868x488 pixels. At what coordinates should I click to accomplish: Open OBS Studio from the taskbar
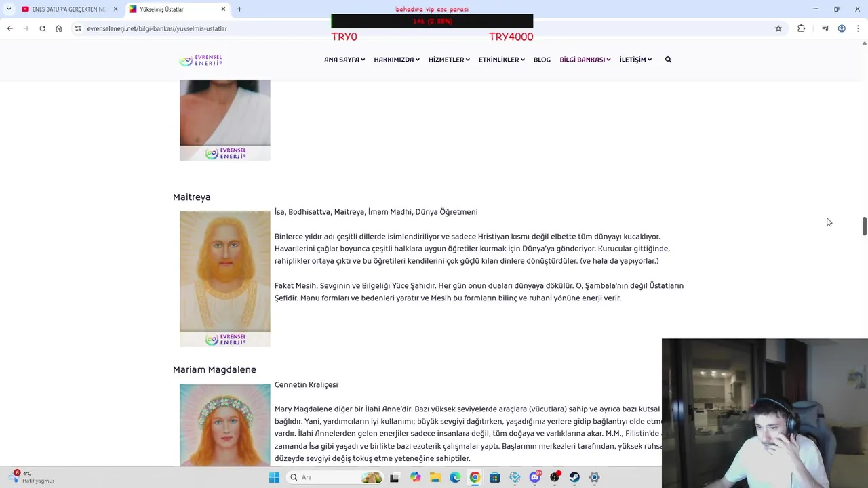pyautogui.click(x=555, y=477)
